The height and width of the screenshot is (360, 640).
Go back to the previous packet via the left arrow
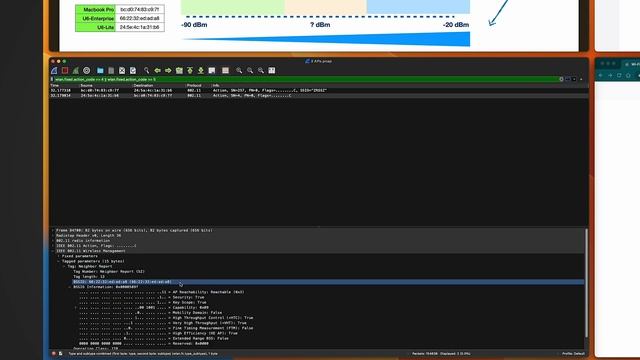tap(158, 71)
